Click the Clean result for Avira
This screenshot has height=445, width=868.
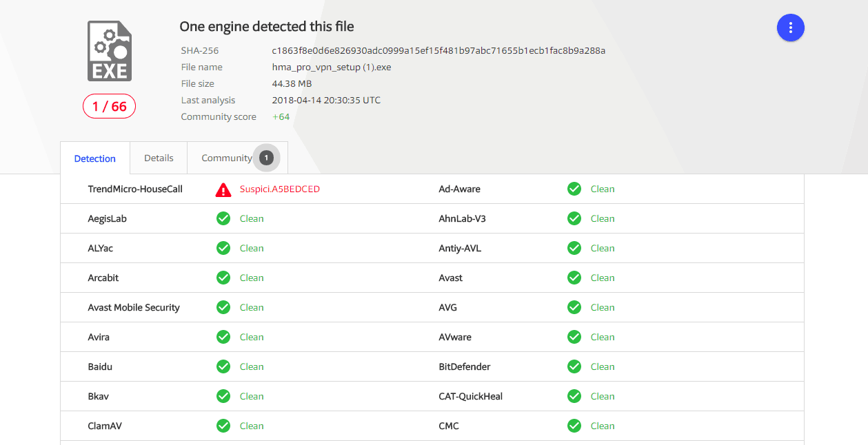pyautogui.click(x=252, y=337)
